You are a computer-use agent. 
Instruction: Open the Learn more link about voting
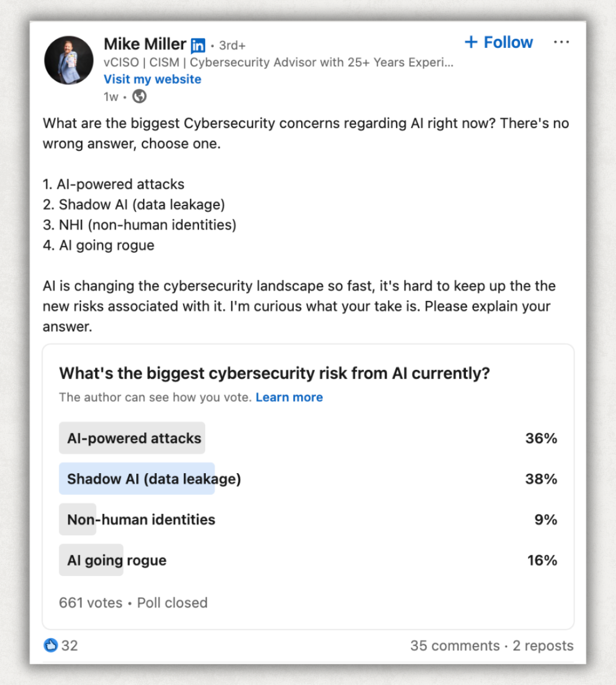289,397
